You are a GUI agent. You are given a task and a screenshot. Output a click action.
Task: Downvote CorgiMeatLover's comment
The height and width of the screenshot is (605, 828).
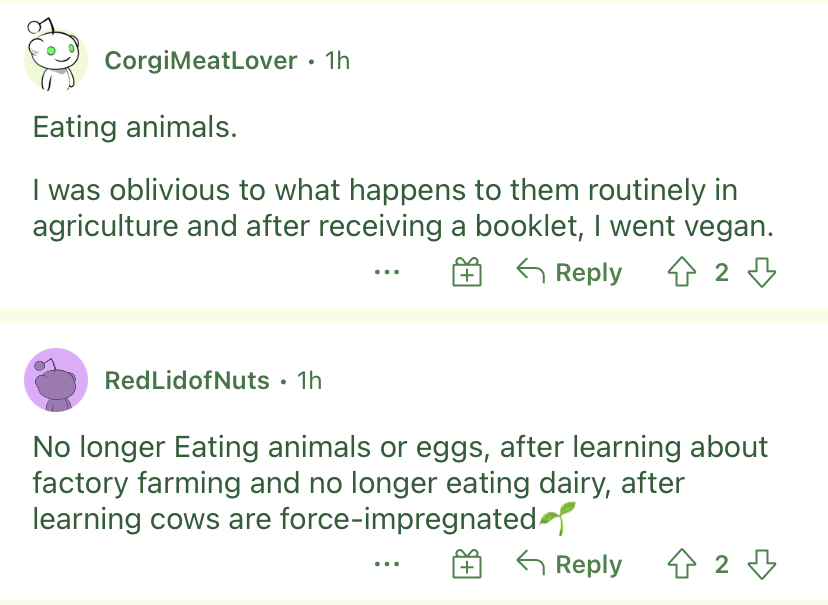click(761, 272)
